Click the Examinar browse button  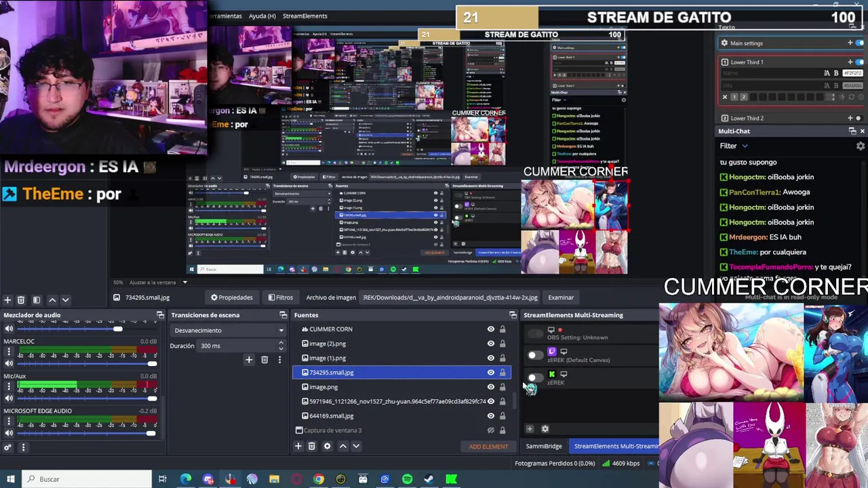[561, 298]
